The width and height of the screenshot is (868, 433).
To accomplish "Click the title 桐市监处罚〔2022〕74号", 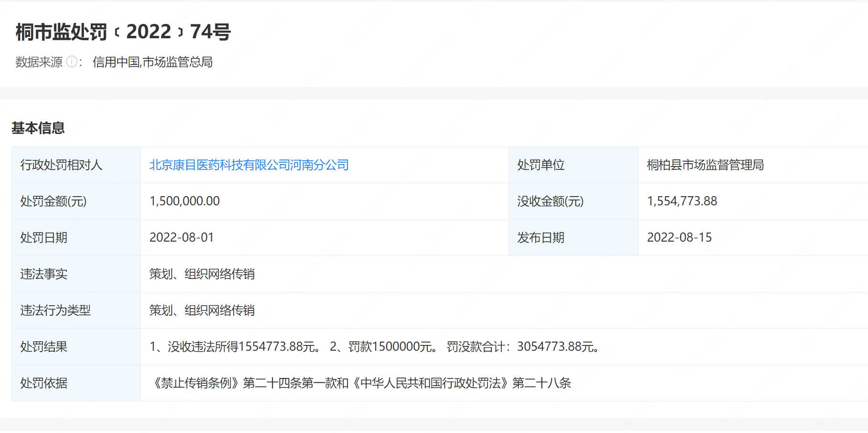I will tap(123, 32).
